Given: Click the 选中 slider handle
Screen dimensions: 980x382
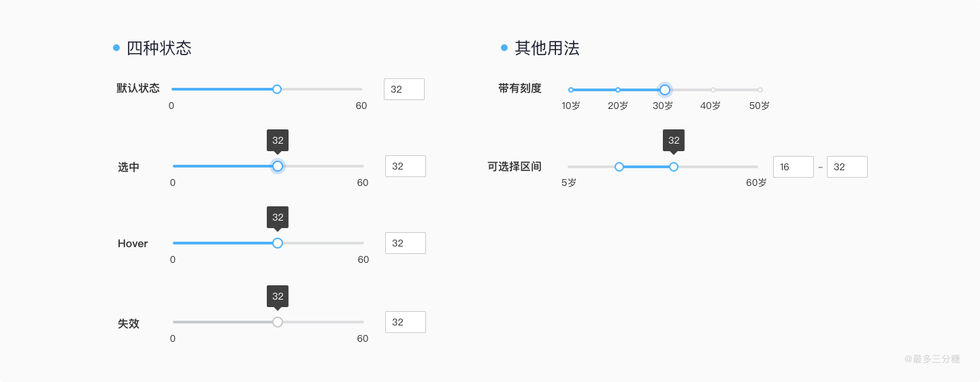Looking at the screenshot, I should [x=278, y=166].
